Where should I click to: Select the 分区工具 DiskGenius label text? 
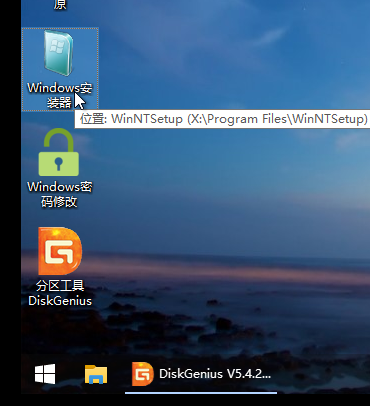click(x=60, y=293)
